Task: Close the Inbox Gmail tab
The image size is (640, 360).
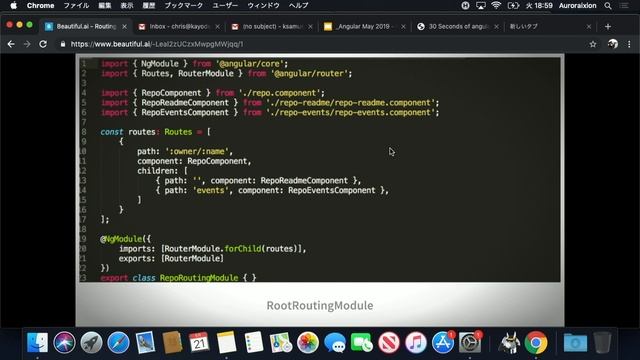Action: 218,27
